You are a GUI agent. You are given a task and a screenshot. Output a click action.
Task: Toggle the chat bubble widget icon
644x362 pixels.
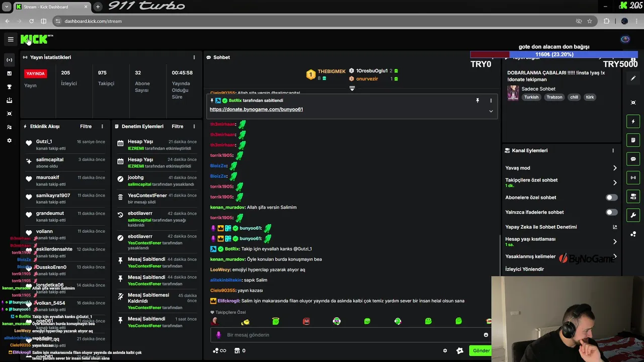point(633,159)
